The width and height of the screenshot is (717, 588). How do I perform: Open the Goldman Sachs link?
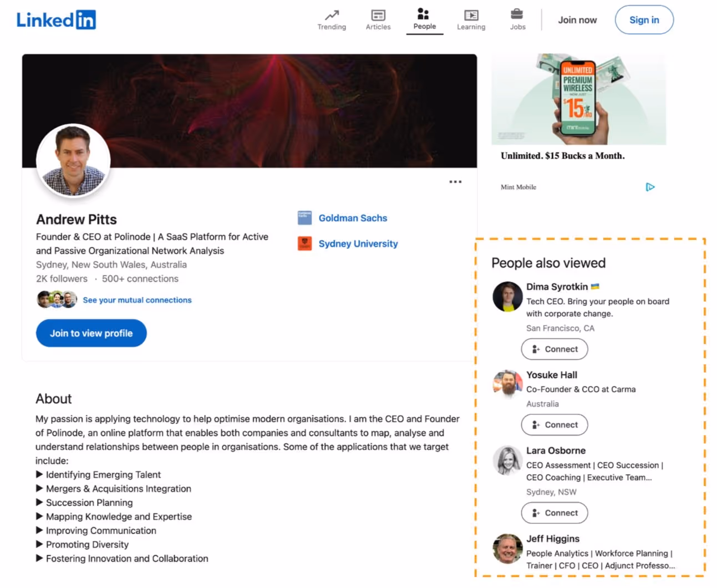[x=353, y=218]
